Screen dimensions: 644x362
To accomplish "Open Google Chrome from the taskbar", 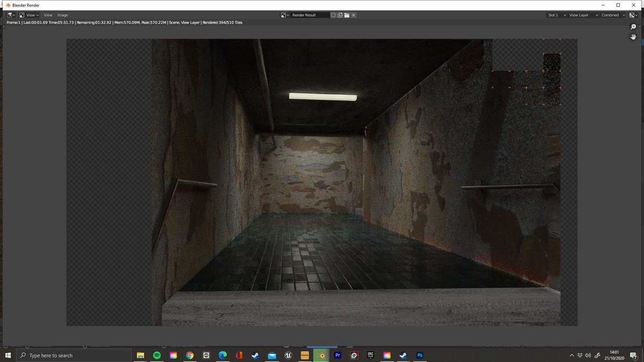I will tap(189, 355).
